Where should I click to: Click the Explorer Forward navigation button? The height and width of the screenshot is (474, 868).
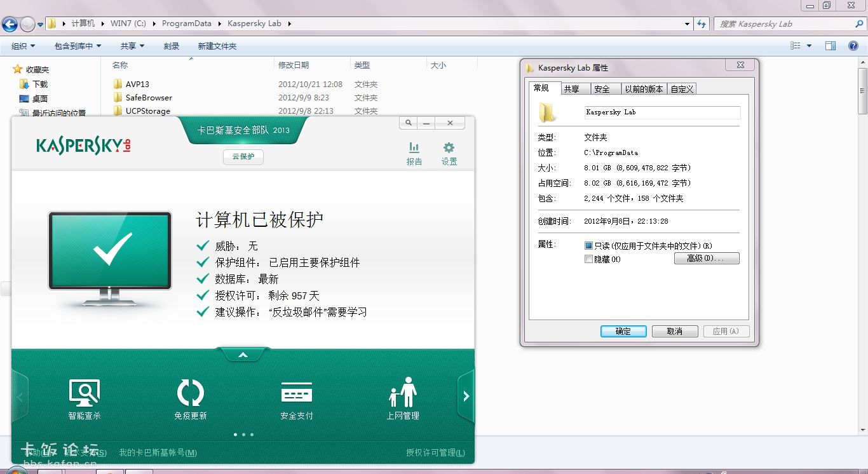click(x=27, y=24)
